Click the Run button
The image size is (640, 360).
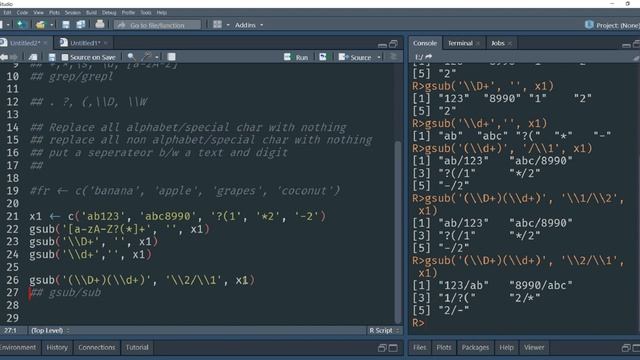tap(296, 57)
